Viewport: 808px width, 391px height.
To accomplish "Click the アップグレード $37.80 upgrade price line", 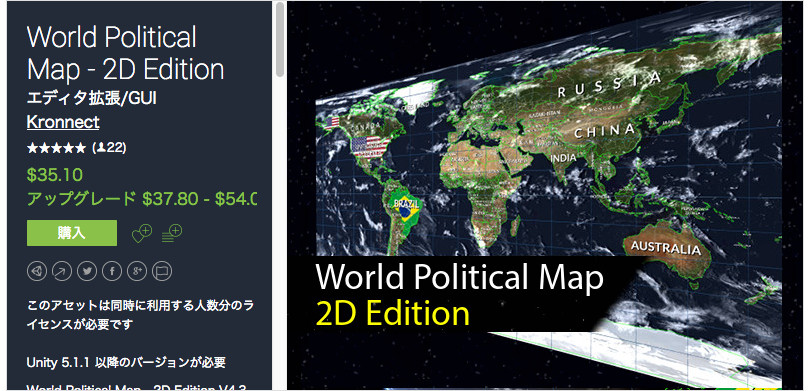I will (x=142, y=198).
